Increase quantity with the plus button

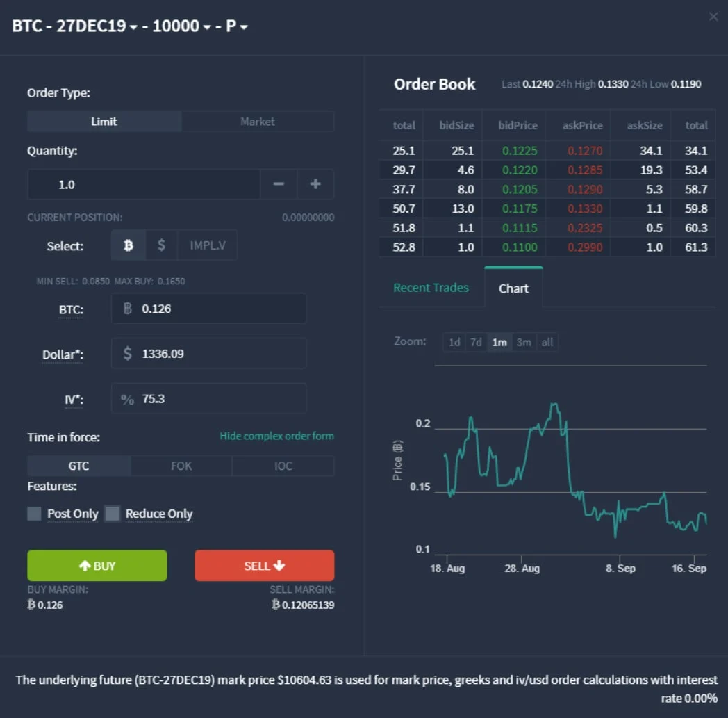315,184
